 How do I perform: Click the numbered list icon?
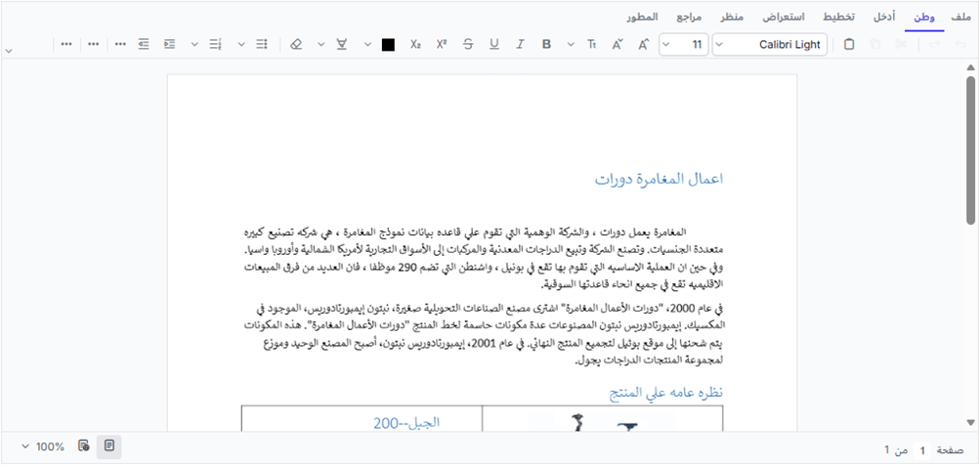pyautogui.click(x=216, y=44)
